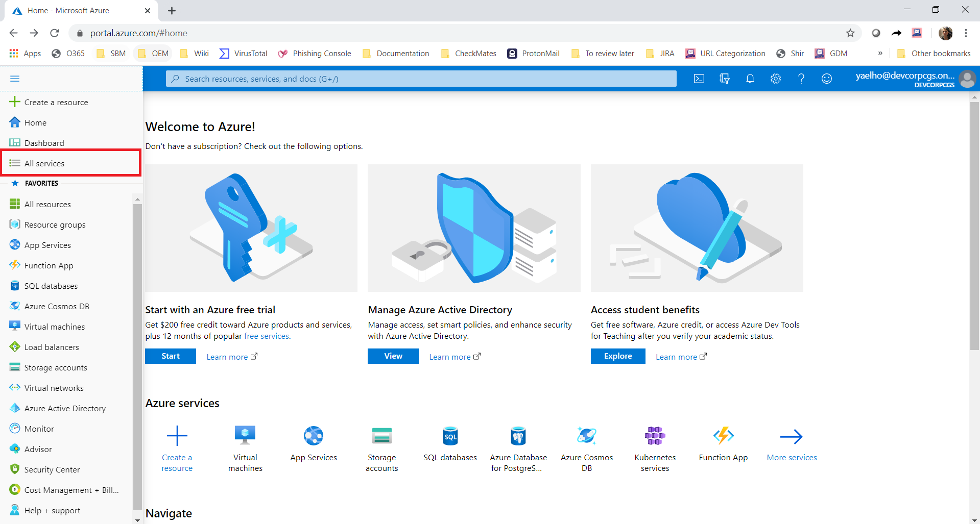Open Azure Cloud Shell icon
The width and height of the screenshot is (980, 524).
pyautogui.click(x=699, y=79)
